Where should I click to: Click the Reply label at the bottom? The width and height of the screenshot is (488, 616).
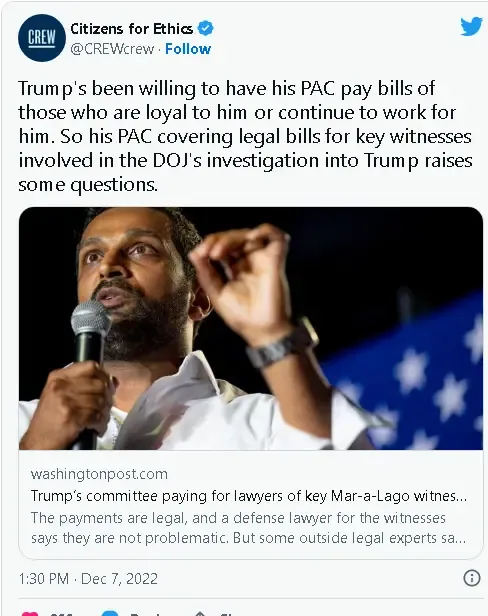(x=143, y=614)
